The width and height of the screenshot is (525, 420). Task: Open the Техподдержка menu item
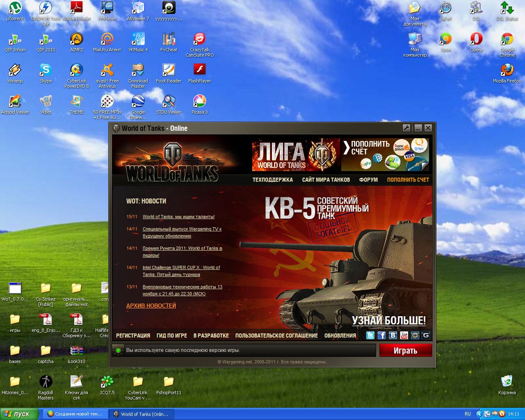tap(273, 180)
